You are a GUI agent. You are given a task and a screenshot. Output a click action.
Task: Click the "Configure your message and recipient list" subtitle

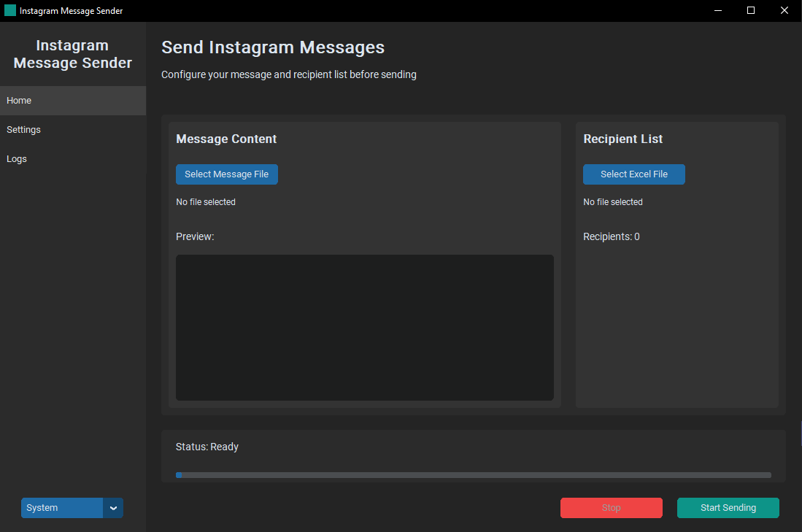pos(289,74)
